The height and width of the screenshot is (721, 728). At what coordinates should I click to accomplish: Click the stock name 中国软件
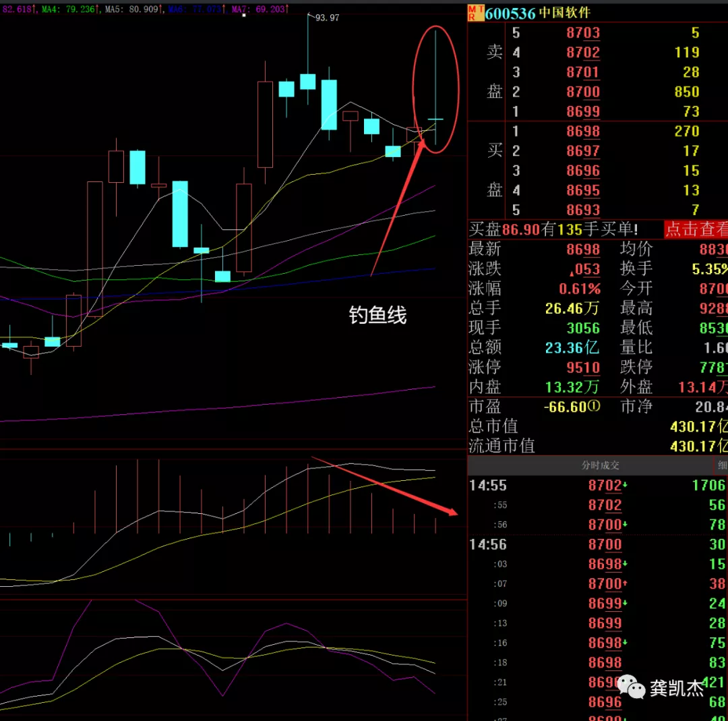[565, 13]
